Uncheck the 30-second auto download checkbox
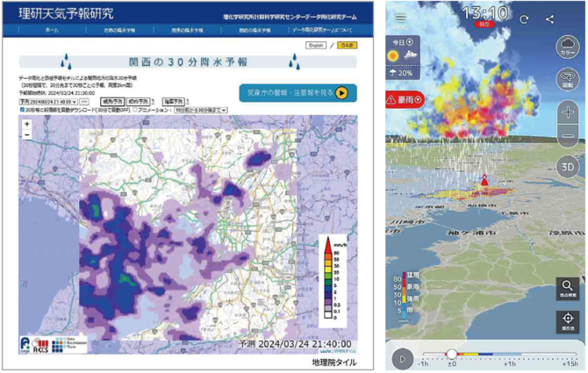The image size is (588, 373). 22,110
